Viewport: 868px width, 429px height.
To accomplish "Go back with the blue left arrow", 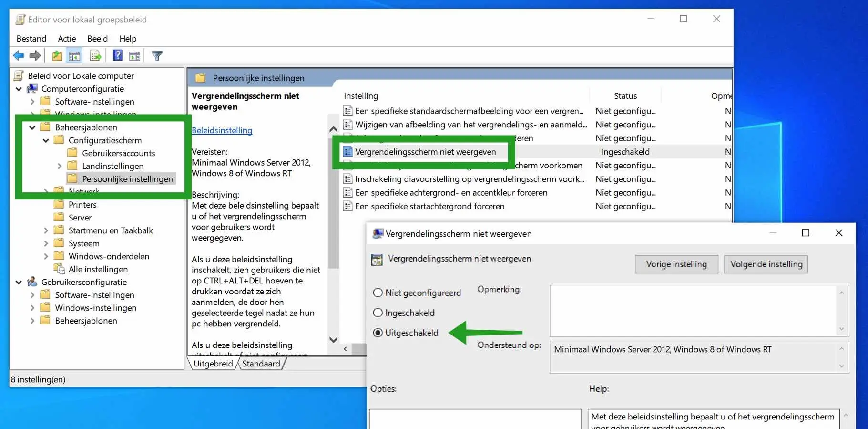I will click(x=19, y=56).
